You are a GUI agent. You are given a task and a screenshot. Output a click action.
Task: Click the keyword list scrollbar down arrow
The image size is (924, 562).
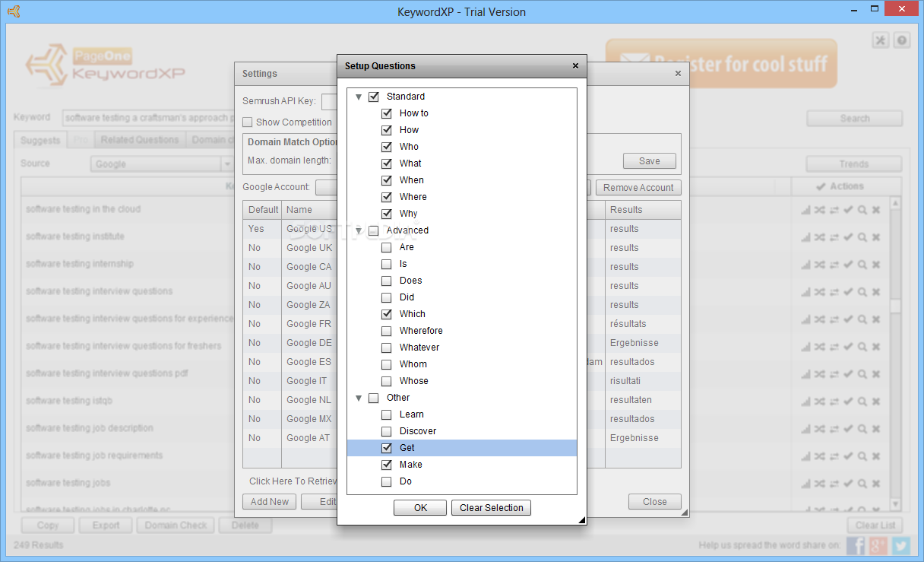[x=894, y=503]
